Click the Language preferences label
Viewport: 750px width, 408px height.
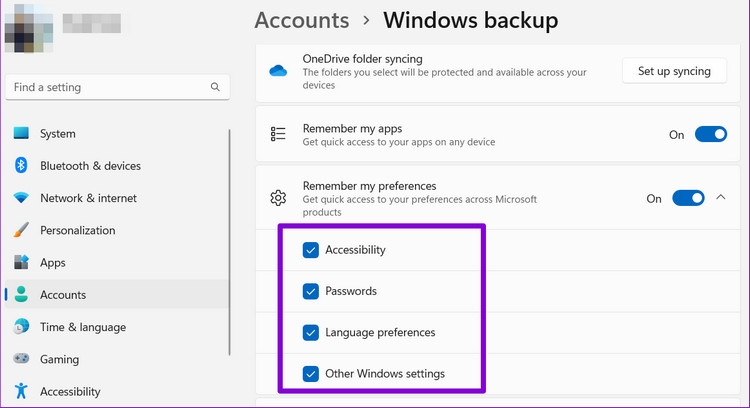(x=380, y=332)
